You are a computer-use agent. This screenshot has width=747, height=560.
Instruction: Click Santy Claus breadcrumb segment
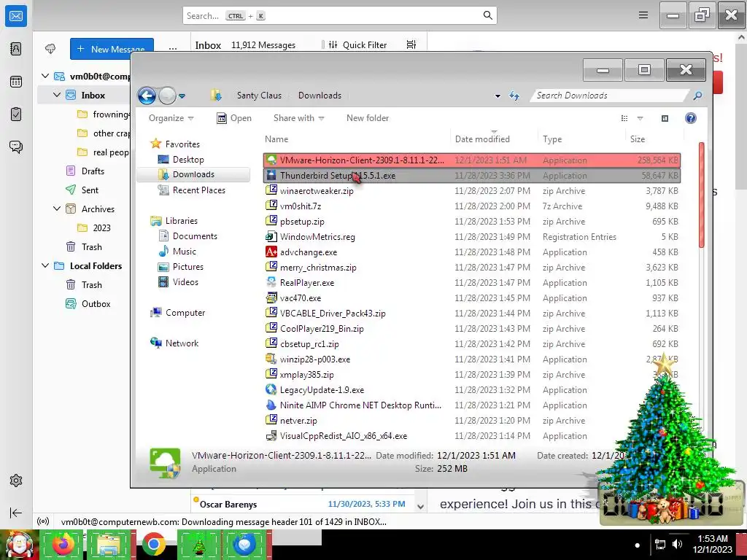(x=259, y=96)
